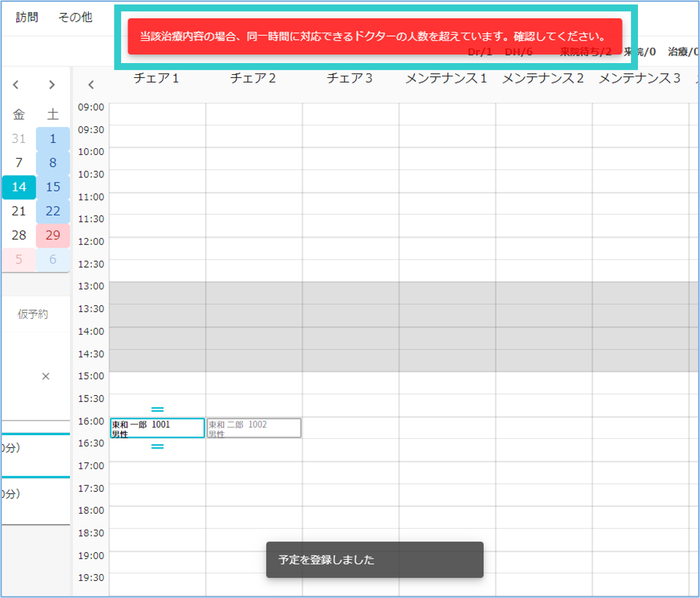The height and width of the screenshot is (598, 700).
Task: Open the その他 menu
Action: coord(75,17)
